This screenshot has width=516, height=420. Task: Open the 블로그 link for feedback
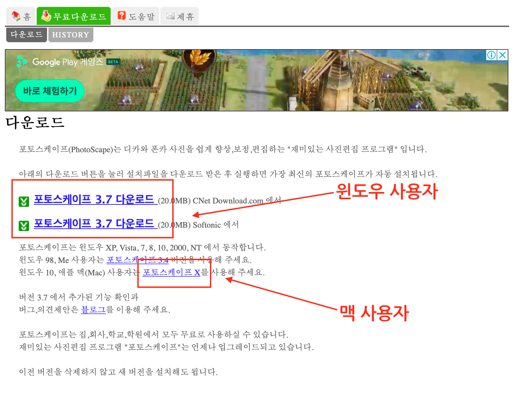93,310
